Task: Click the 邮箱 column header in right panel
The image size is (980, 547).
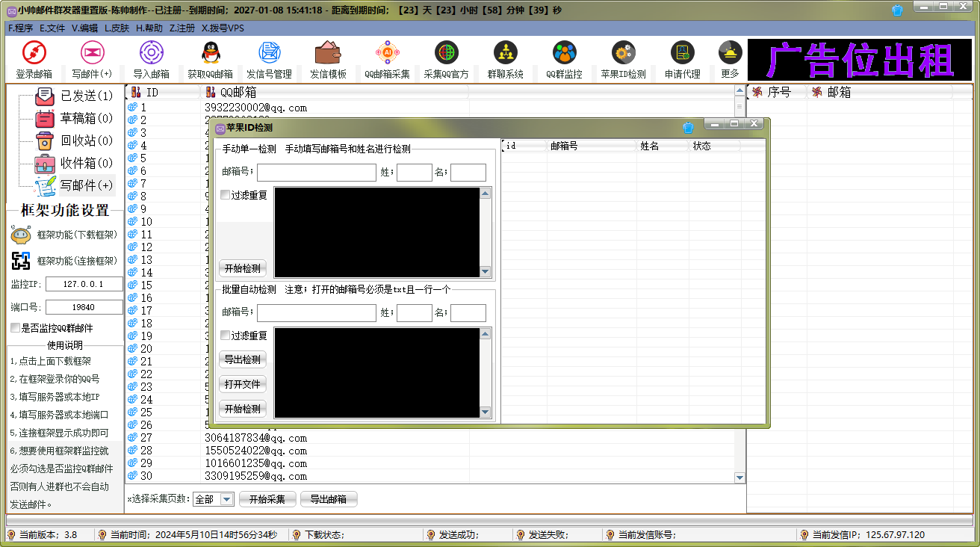Action: [880, 93]
